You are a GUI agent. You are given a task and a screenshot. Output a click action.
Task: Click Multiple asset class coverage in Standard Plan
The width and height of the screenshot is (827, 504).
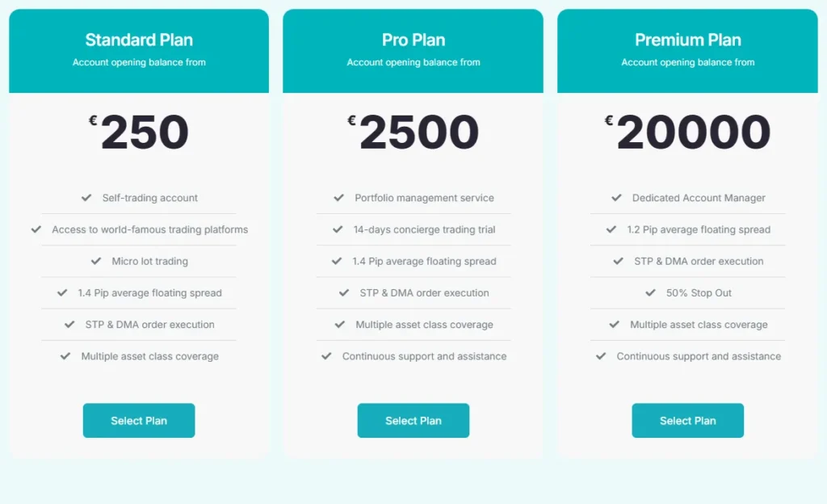point(149,356)
